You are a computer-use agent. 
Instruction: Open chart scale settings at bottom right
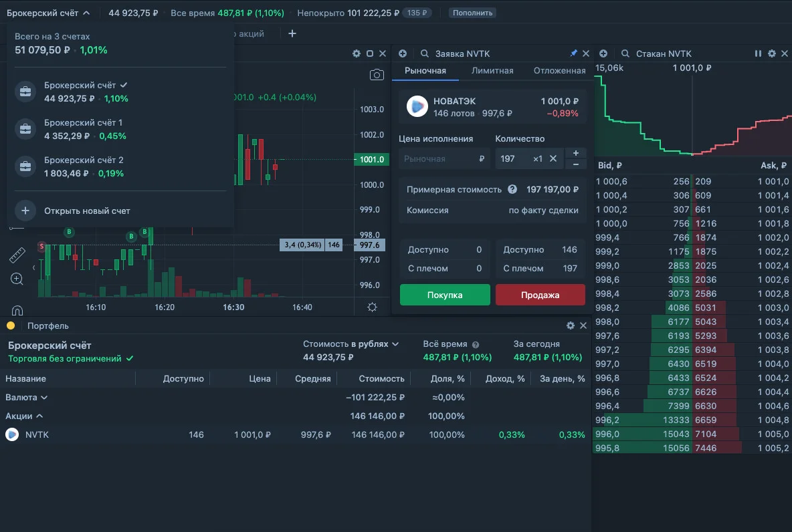(373, 307)
